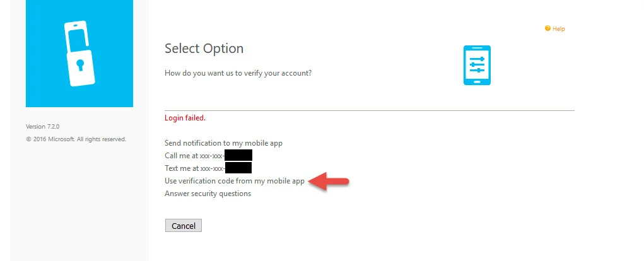The image size is (644, 261).
Task: Click the keyhole on the padlock logo
Action: pos(80,64)
